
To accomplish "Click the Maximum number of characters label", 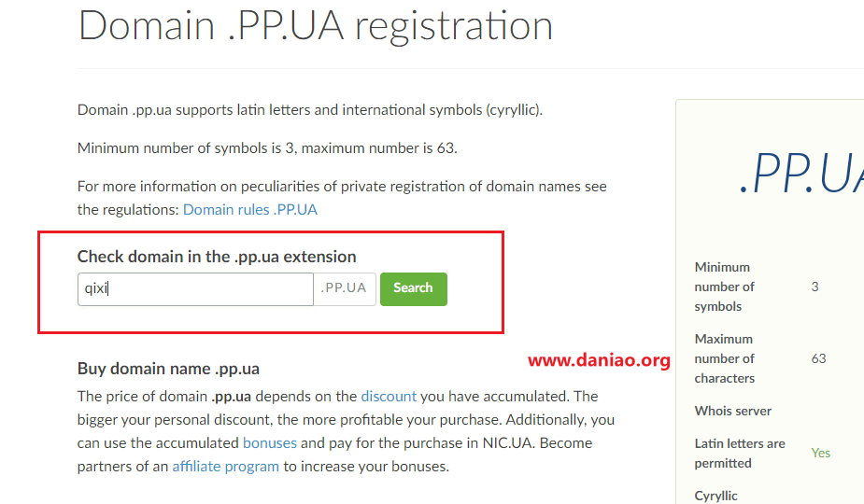I will point(724,358).
